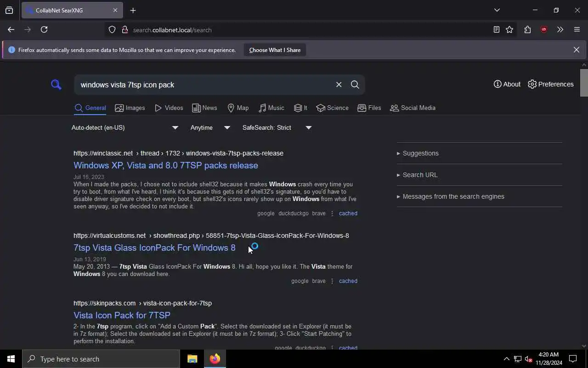588x368 pixels.
Task: Show more tools overflow chevrons
Action: click(x=560, y=30)
